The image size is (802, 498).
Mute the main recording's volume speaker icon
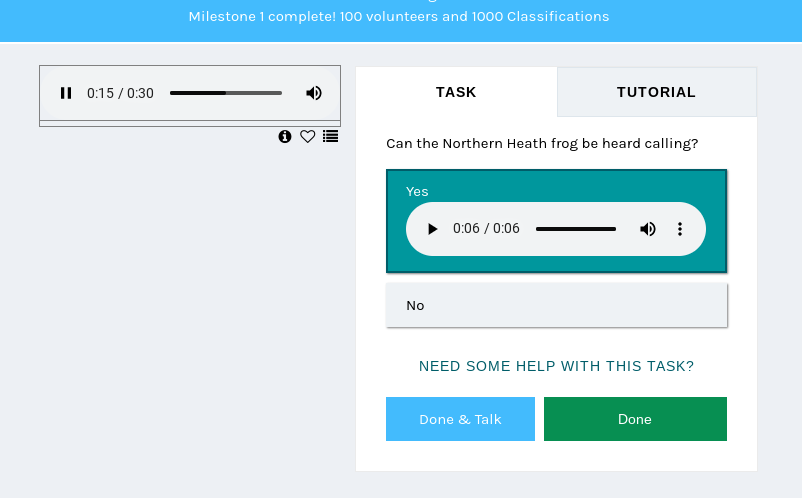click(314, 93)
